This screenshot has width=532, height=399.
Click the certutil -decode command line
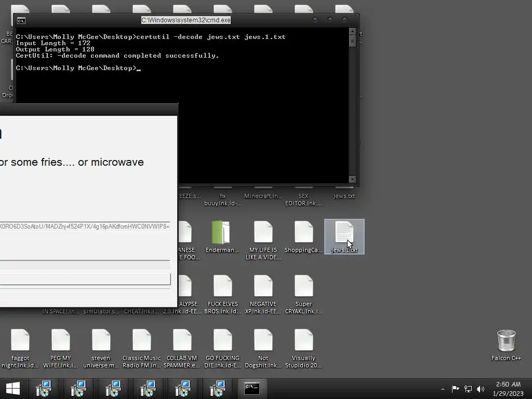point(151,37)
